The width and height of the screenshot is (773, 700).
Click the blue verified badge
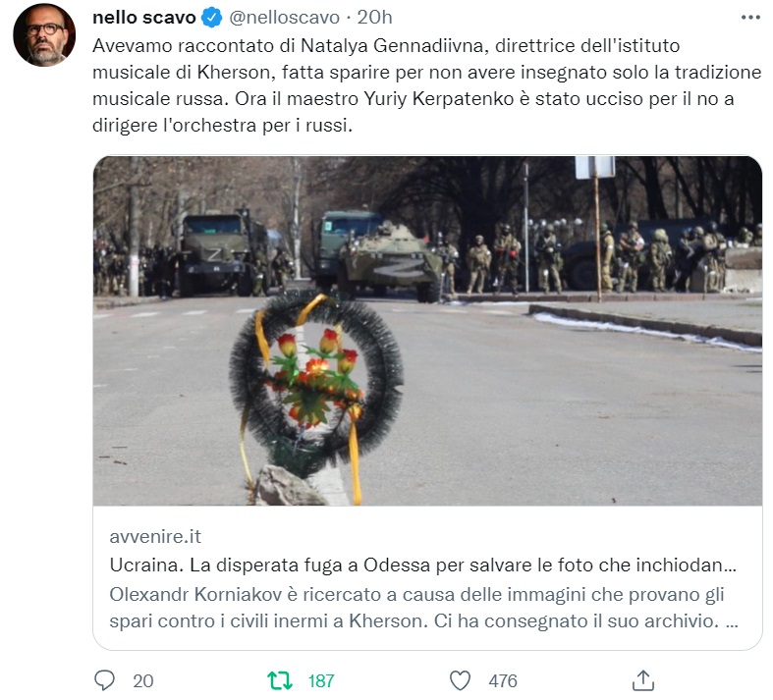(x=212, y=18)
